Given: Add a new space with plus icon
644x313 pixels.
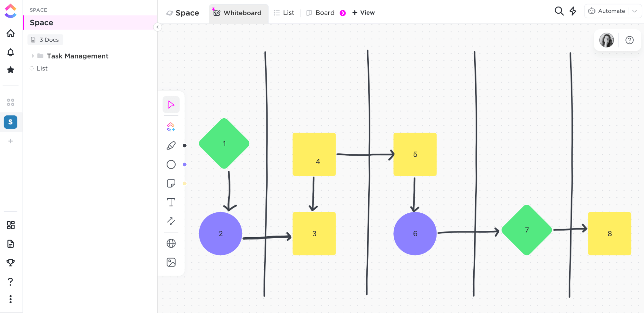Looking at the screenshot, I should tap(11, 141).
